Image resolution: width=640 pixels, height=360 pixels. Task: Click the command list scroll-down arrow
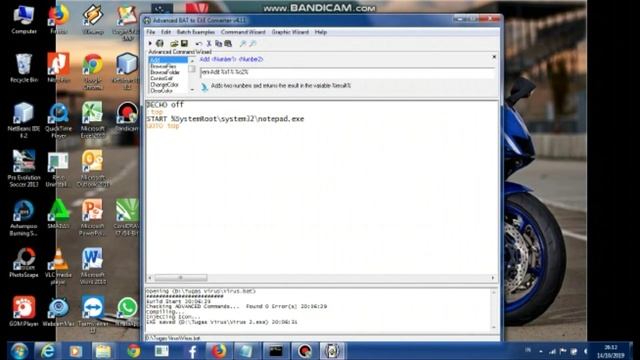(x=192, y=89)
